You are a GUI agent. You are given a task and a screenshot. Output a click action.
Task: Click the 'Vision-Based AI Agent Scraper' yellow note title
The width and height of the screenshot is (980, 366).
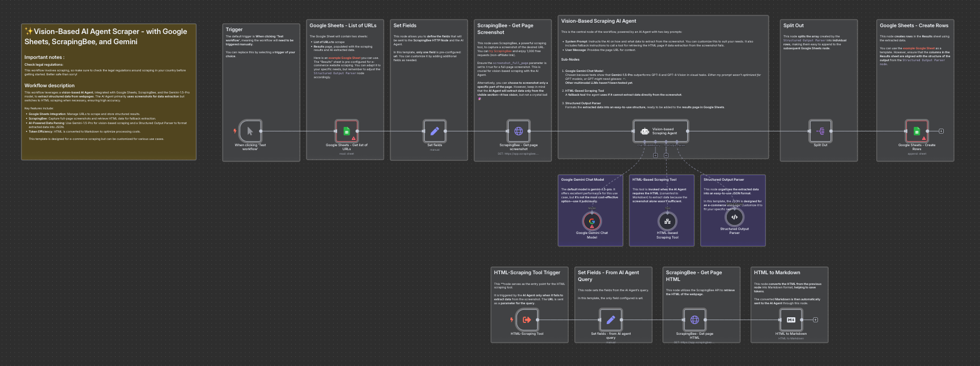tap(106, 36)
